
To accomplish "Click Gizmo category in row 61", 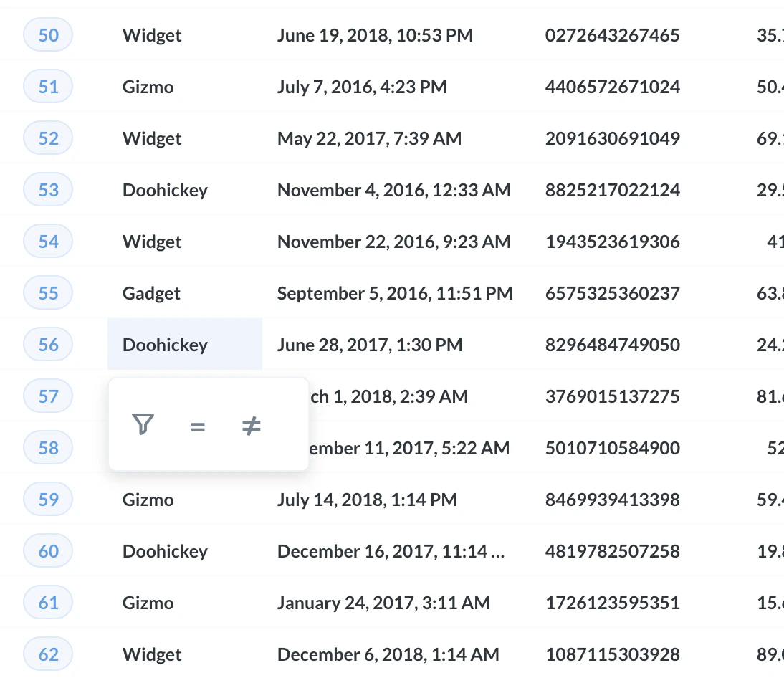I will click(x=148, y=603).
